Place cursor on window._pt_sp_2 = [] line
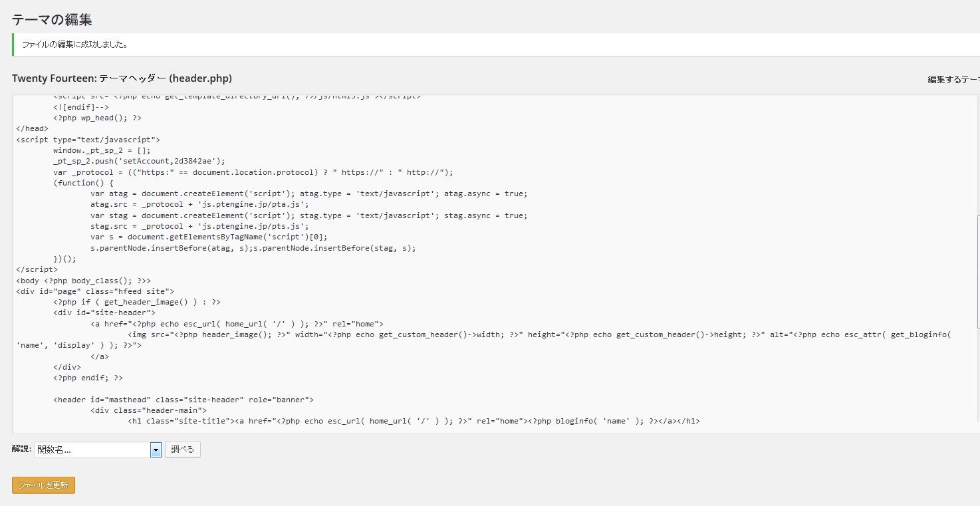Screen dimensions: 980x506 [x=102, y=150]
